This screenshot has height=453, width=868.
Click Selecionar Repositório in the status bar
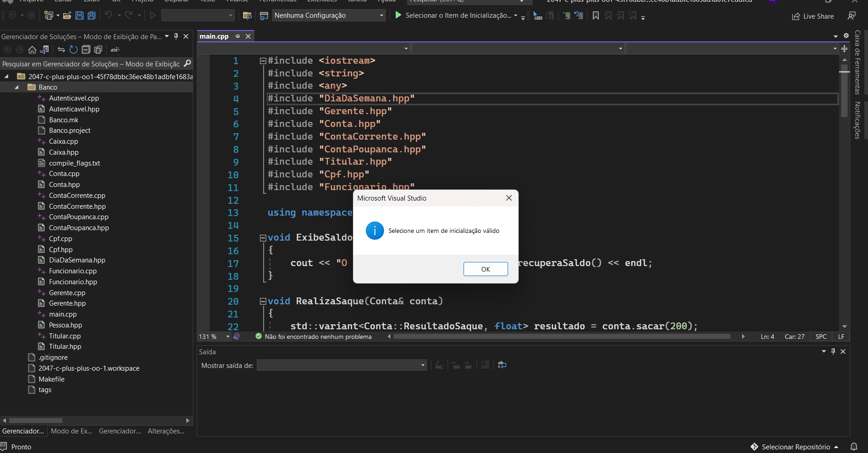point(795,447)
